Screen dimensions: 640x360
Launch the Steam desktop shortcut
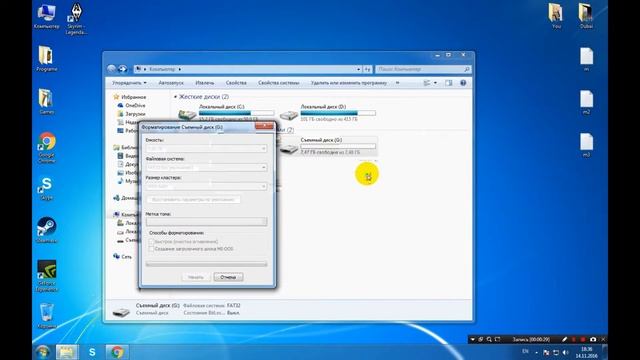coord(46,230)
